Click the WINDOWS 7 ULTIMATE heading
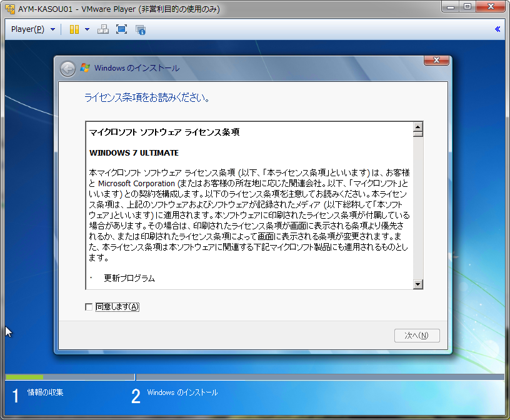510x420 pixels. pos(134,153)
